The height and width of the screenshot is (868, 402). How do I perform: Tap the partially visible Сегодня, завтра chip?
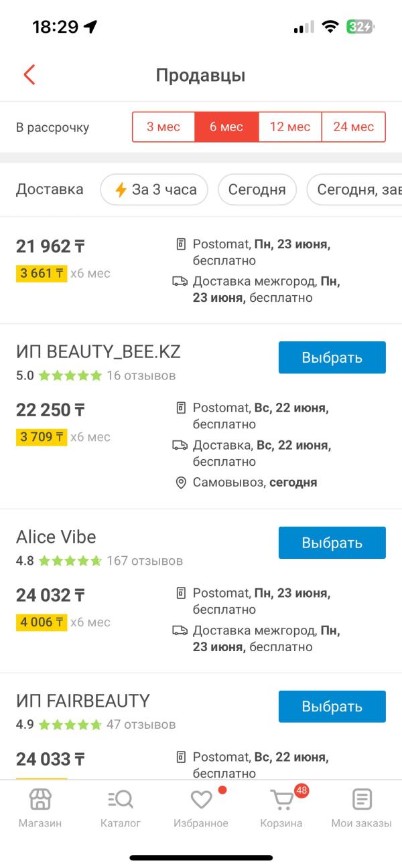[x=354, y=189]
